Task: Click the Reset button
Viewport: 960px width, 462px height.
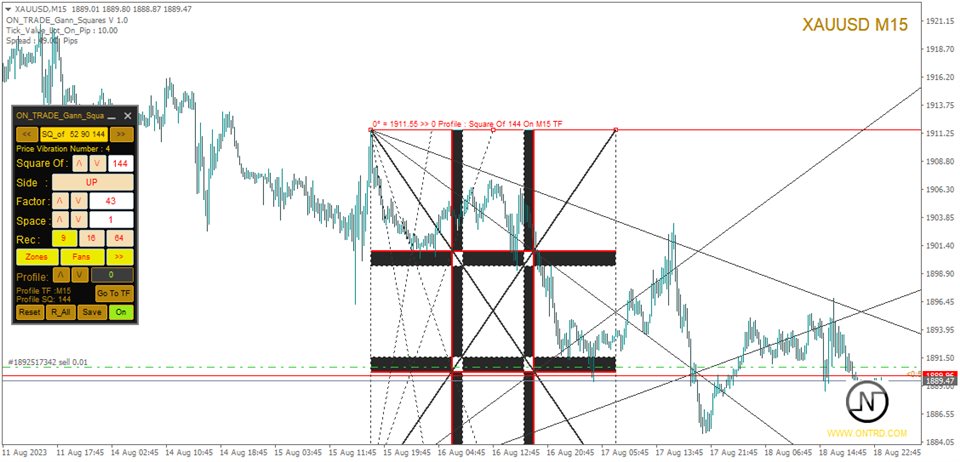Action: pyautogui.click(x=30, y=312)
